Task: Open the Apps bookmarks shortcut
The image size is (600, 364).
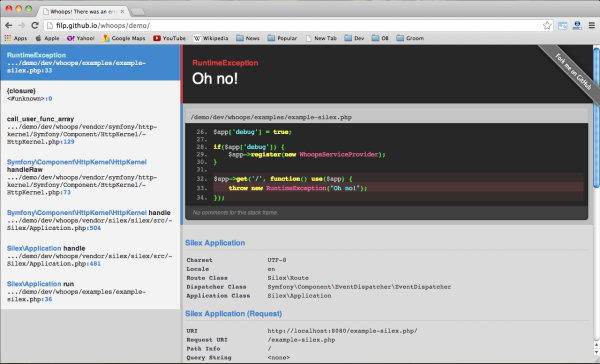Action: pos(16,38)
